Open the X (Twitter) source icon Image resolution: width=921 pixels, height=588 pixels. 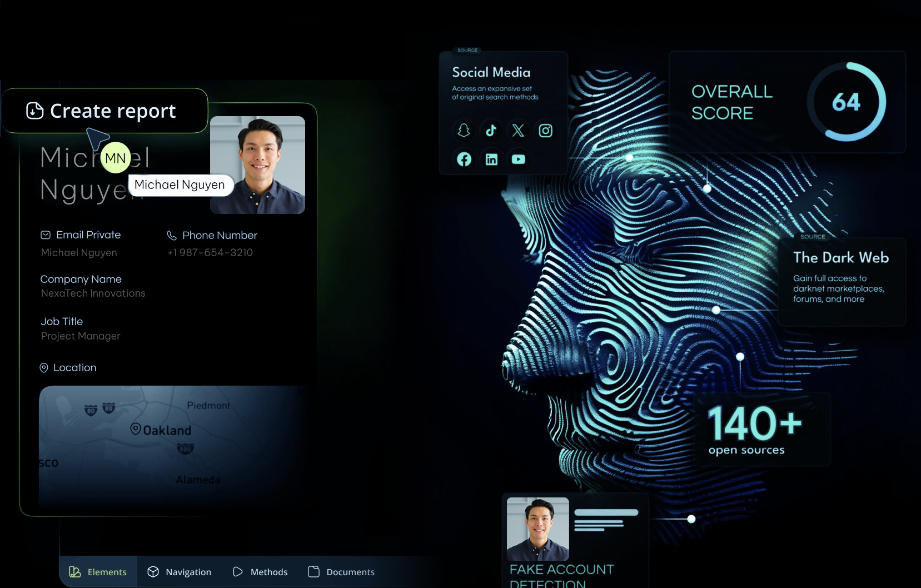click(518, 131)
